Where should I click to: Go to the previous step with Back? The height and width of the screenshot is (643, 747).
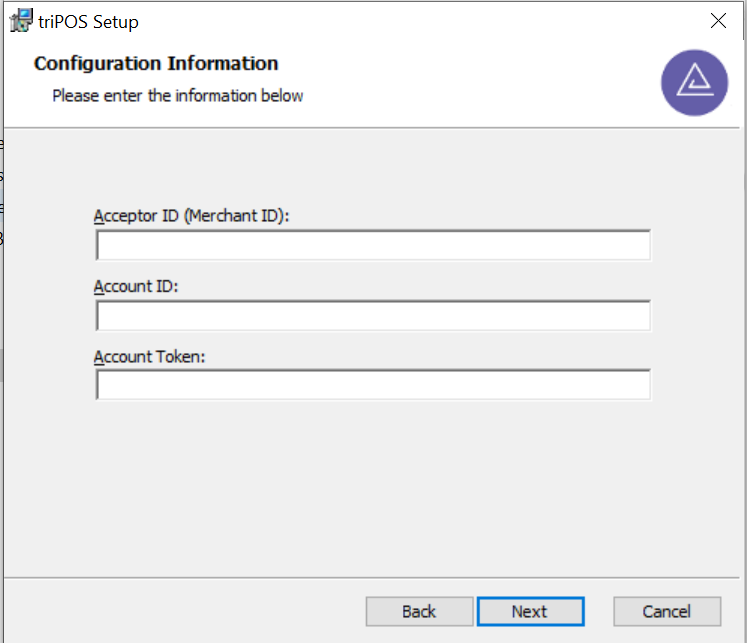419,612
